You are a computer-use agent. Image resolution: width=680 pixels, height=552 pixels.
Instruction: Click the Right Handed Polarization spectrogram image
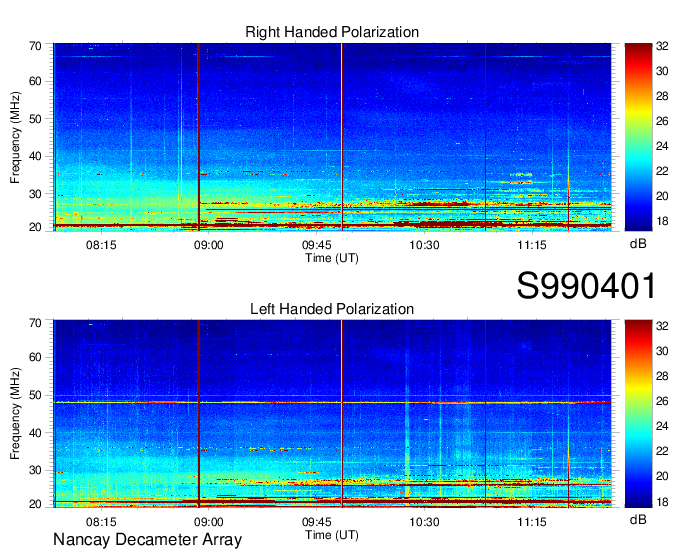coord(332,137)
